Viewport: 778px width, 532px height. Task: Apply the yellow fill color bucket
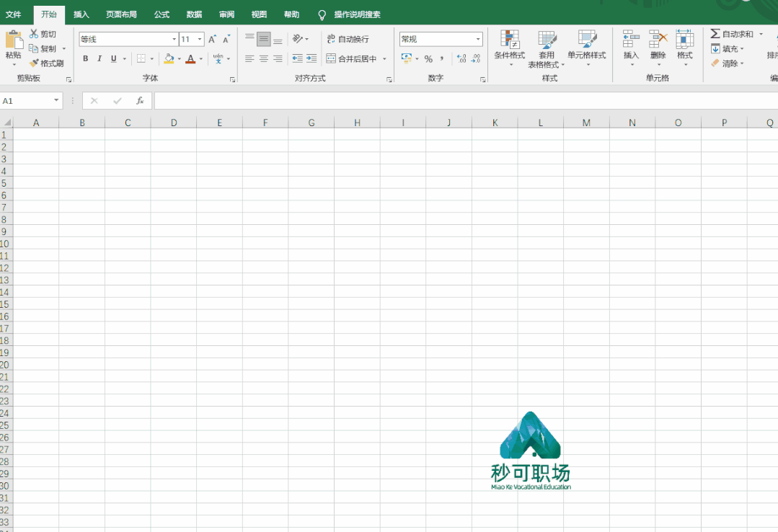169,58
